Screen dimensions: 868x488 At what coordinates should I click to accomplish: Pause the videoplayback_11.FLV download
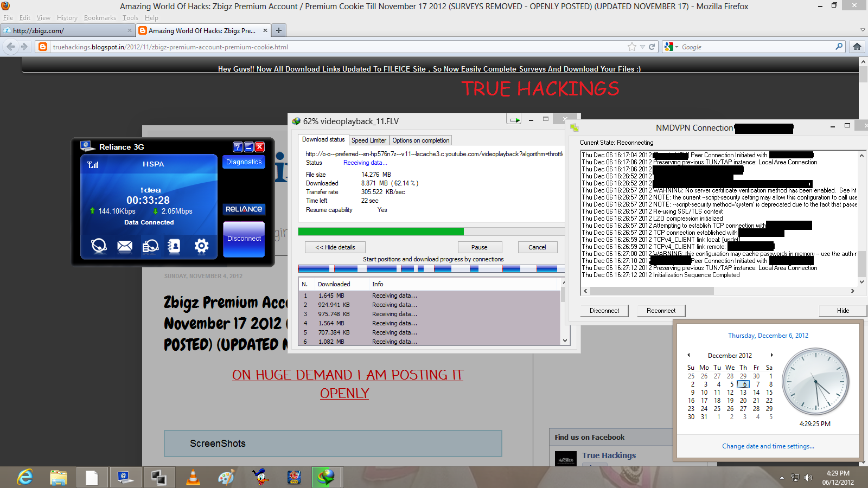click(x=480, y=247)
